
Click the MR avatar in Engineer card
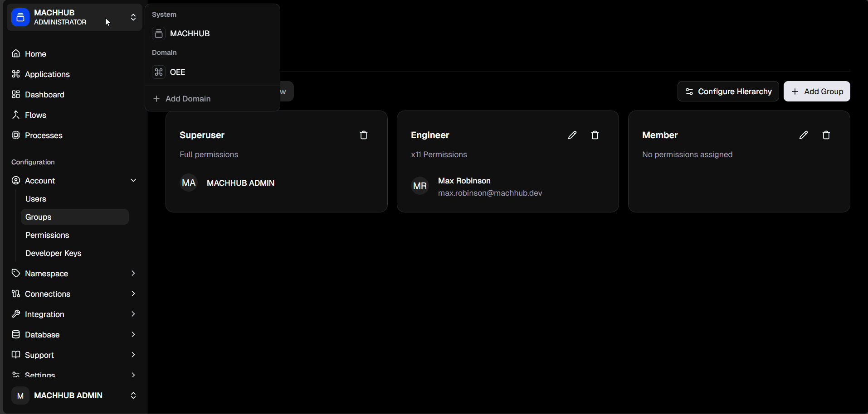click(x=420, y=186)
